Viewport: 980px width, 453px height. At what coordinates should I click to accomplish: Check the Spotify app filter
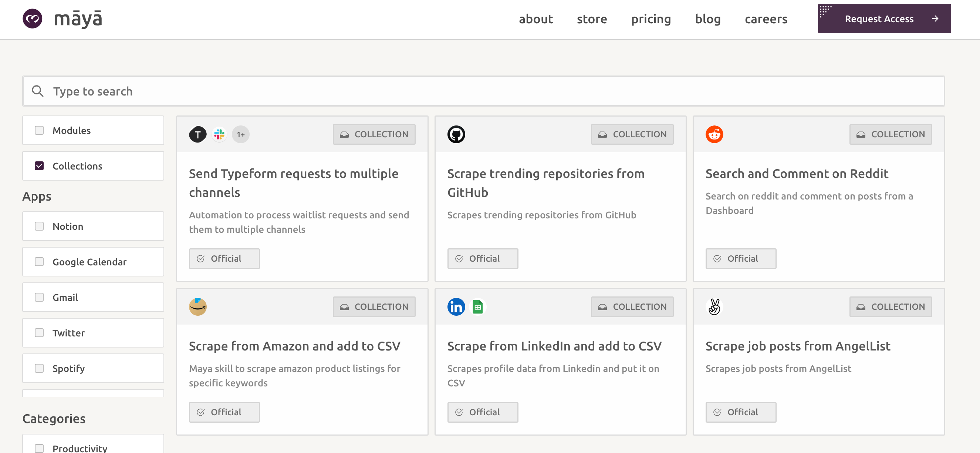tap(39, 368)
